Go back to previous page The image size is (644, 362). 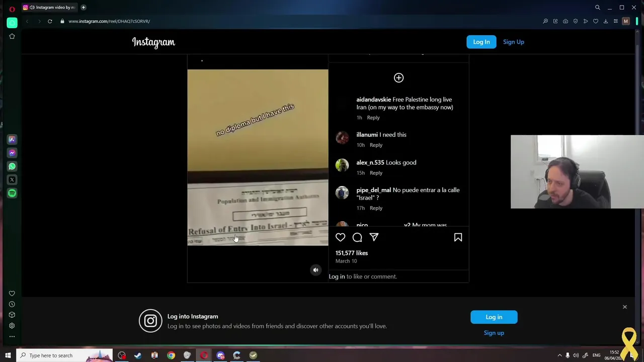tap(27, 21)
